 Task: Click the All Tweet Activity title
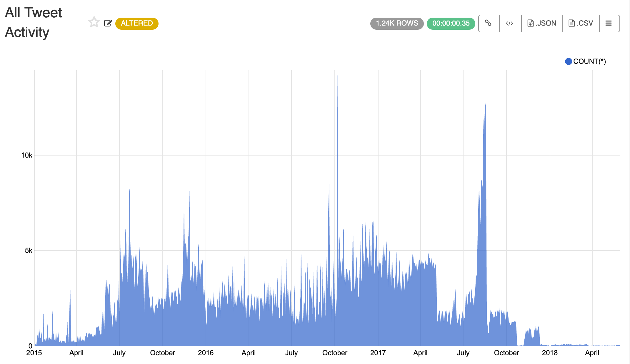33,22
